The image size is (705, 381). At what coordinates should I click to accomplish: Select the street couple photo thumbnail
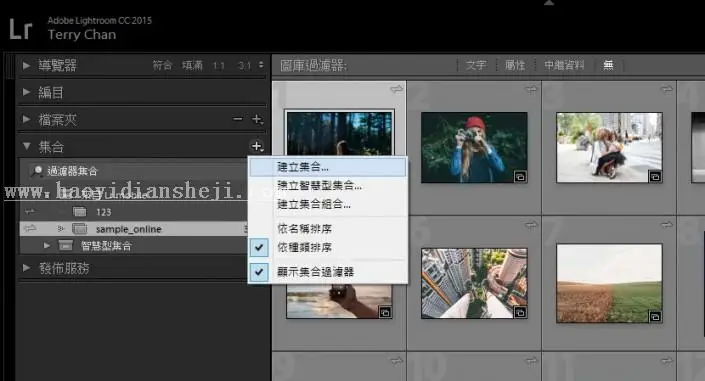click(x=609, y=148)
